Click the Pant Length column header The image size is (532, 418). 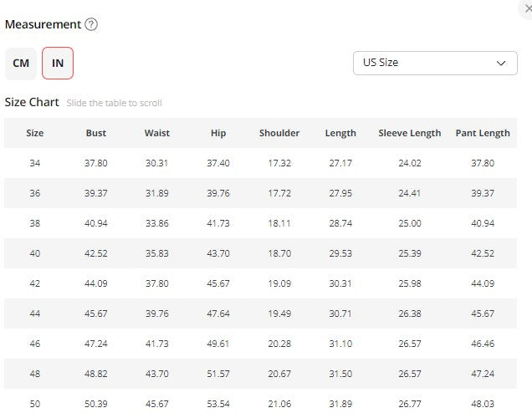(483, 133)
